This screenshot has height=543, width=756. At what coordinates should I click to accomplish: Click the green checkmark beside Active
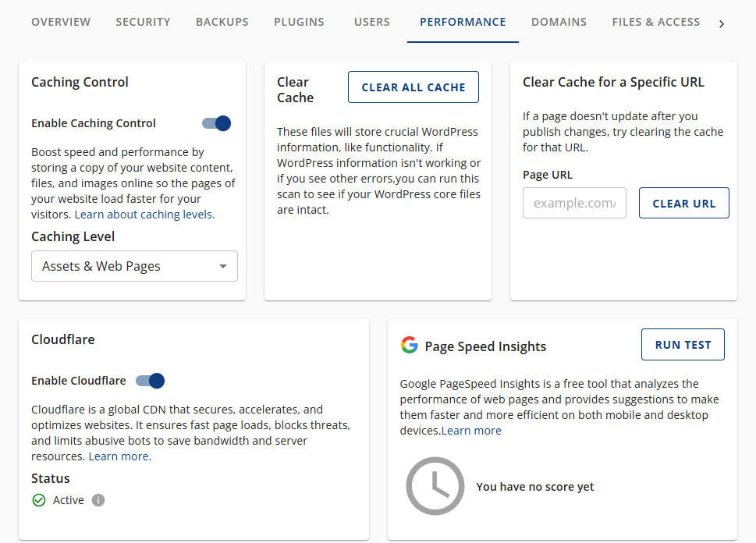coord(38,499)
